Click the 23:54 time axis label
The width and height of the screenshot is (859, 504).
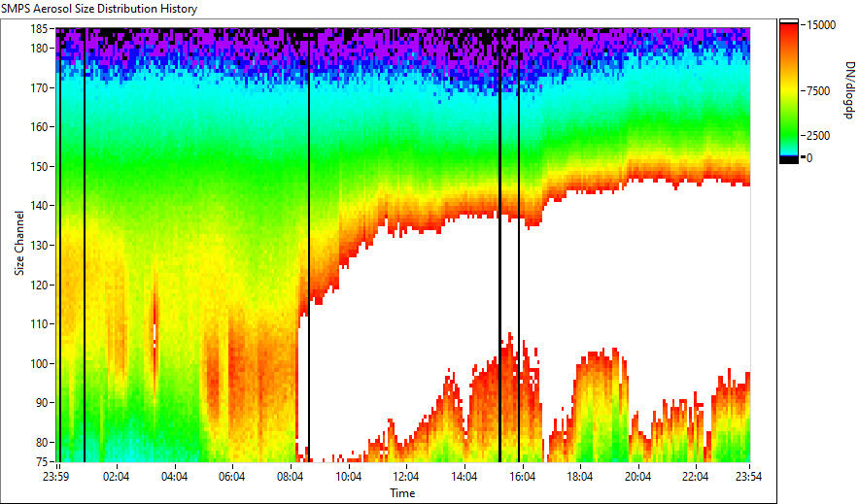[748, 477]
